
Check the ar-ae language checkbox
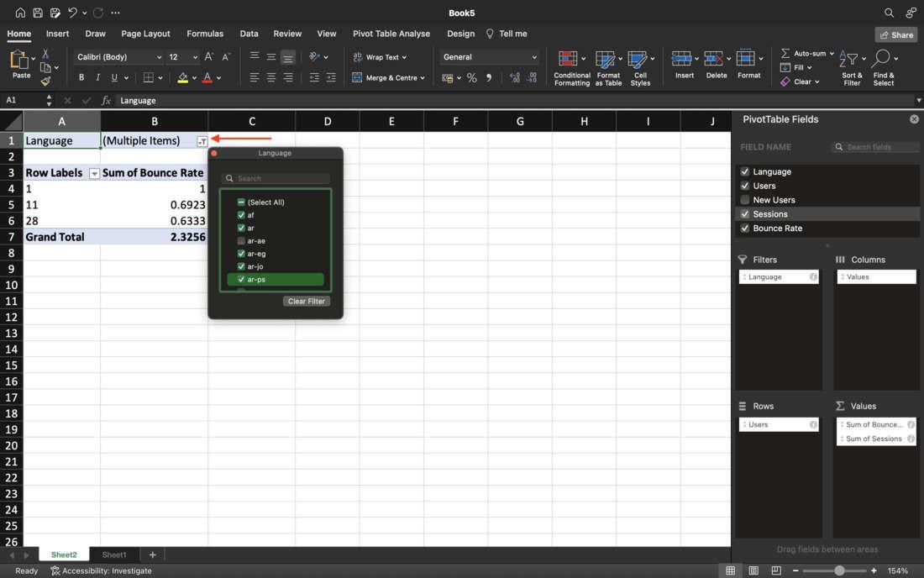241,240
